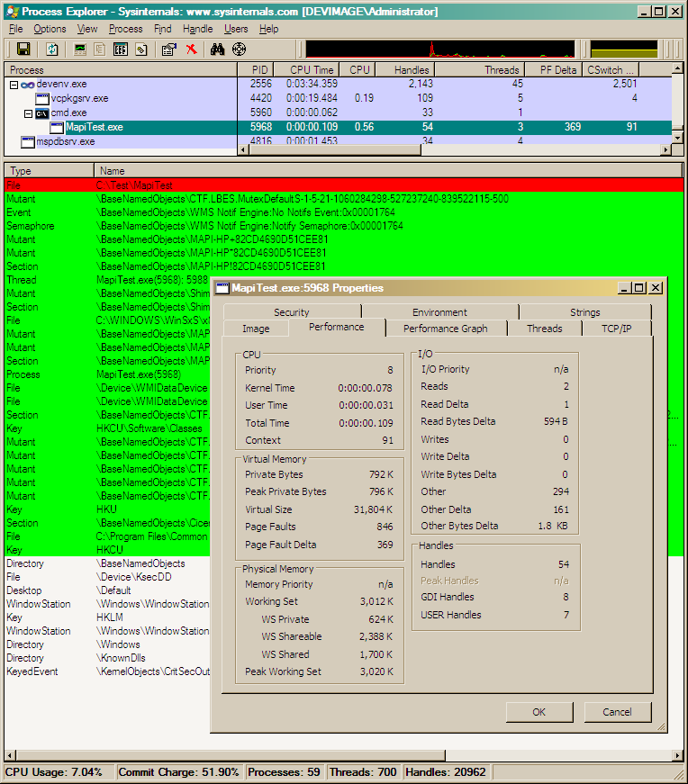Click the Refresh Now toolbar icon
The width and height of the screenshot is (688, 784).
click(52, 49)
